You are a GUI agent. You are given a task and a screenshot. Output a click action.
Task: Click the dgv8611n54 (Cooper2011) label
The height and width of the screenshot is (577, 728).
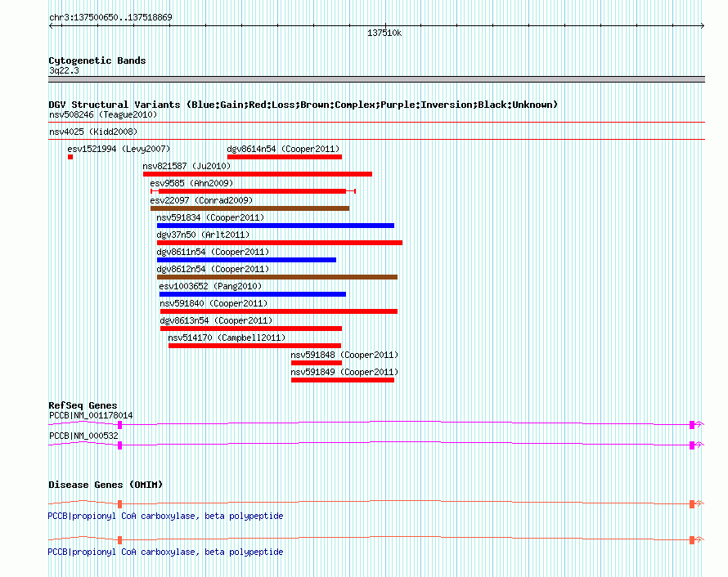click(213, 252)
